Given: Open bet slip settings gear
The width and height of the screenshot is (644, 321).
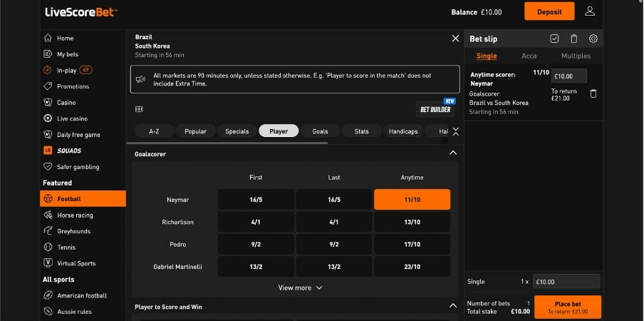Looking at the screenshot, I should (x=593, y=39).
